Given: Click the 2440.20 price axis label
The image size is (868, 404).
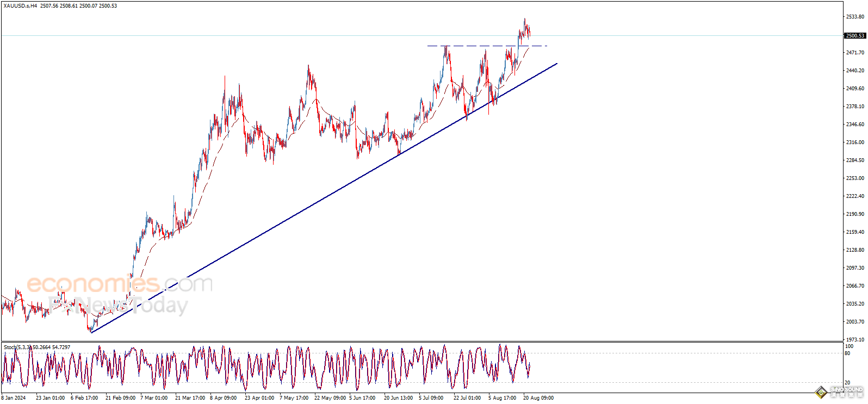Looking at the screenshot, I should tap(855, 71).
